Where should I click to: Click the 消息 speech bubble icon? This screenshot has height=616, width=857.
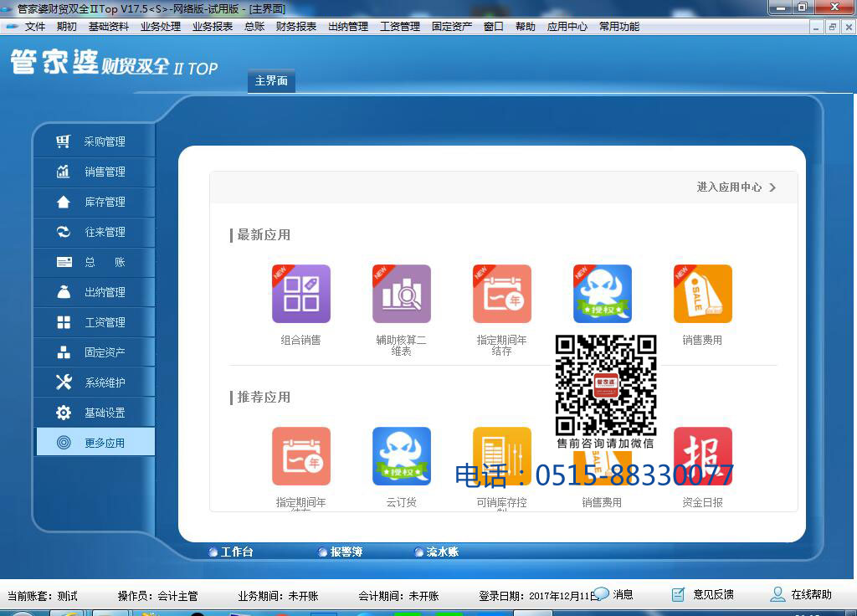[x=601, y=593]
